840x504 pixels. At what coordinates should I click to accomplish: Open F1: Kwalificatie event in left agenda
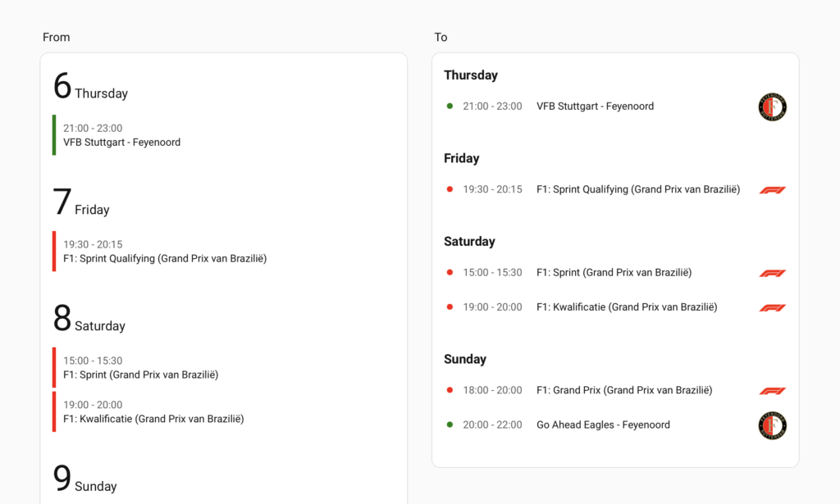click(153, 412)
